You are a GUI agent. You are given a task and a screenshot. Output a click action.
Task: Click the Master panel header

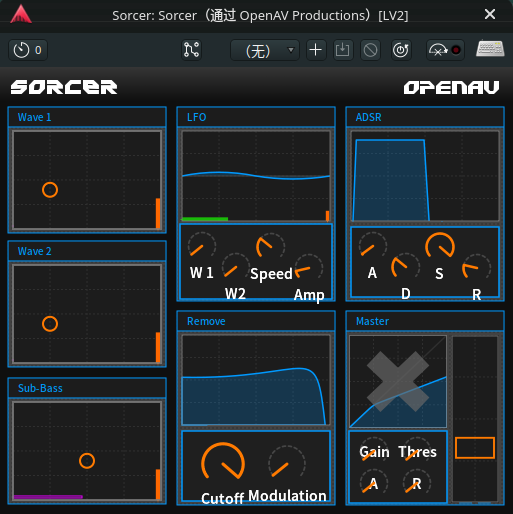[425, 321]
